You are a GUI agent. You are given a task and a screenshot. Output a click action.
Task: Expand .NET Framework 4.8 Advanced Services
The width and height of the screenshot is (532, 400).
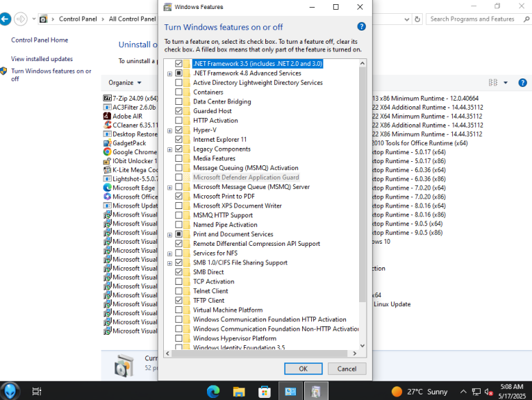pyautogui.click(x=169, y=74)
